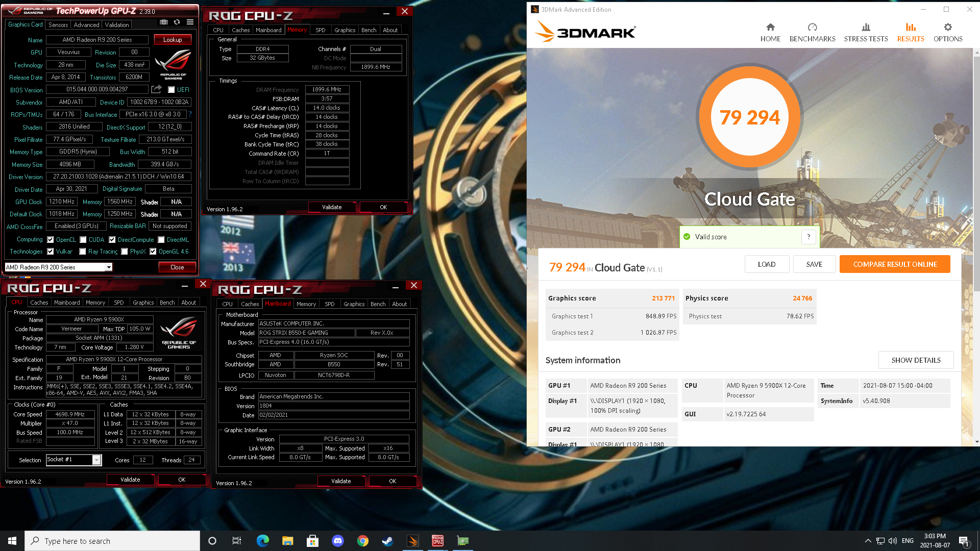980x551 pixels.
Task: Toggle the OpenGL 4.6 checkbox
Action: 153,251
